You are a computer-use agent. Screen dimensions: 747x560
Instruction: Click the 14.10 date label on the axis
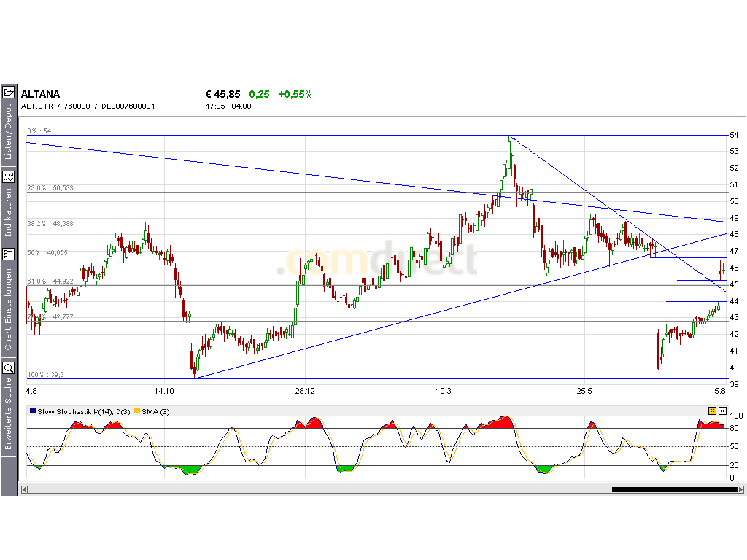click(x=165, y=391)
